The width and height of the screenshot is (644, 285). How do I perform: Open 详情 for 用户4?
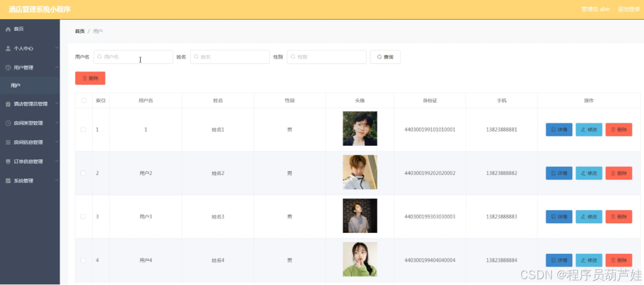pyautogui.click(x=559, y=260)
